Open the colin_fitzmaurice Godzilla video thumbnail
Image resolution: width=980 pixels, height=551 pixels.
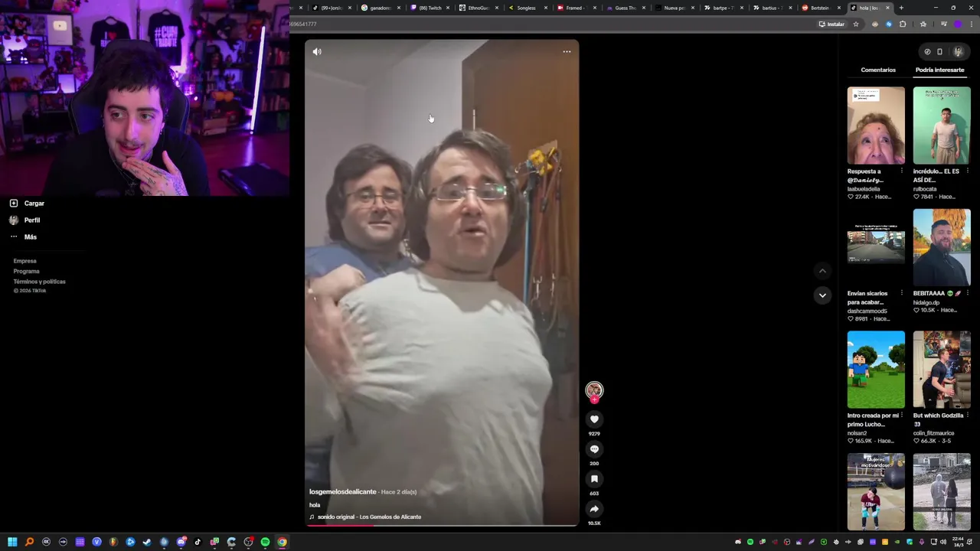tap(942, 370)
